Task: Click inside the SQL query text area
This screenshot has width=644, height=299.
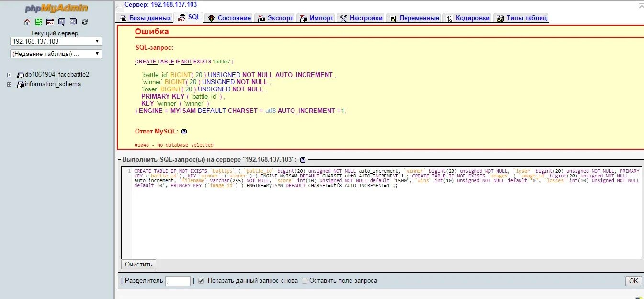Action: point(382,213)
